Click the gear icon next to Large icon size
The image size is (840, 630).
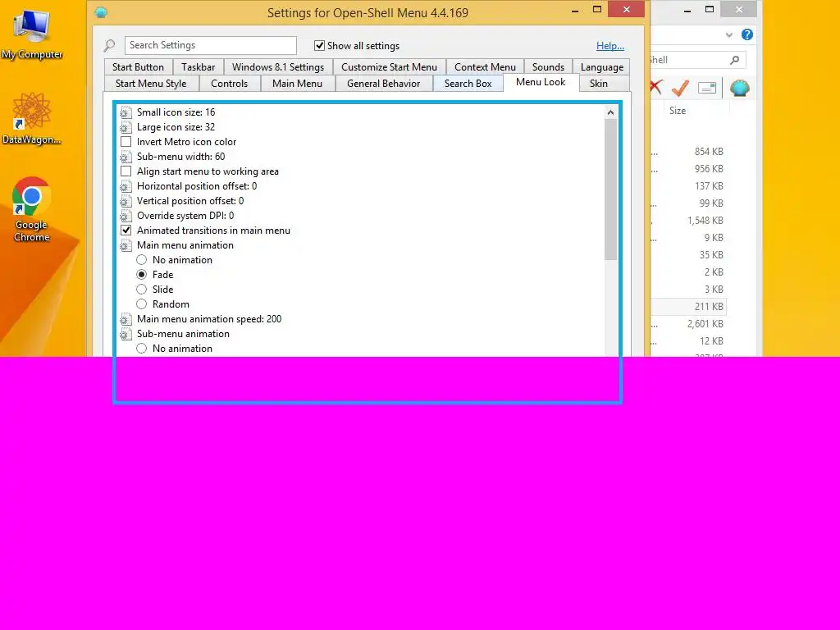(x=126, y=127)
